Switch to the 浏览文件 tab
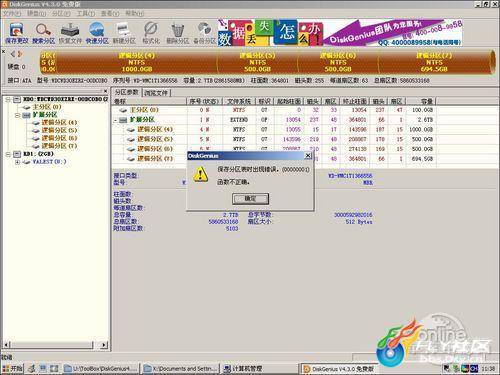 click(x=156, y=93)
